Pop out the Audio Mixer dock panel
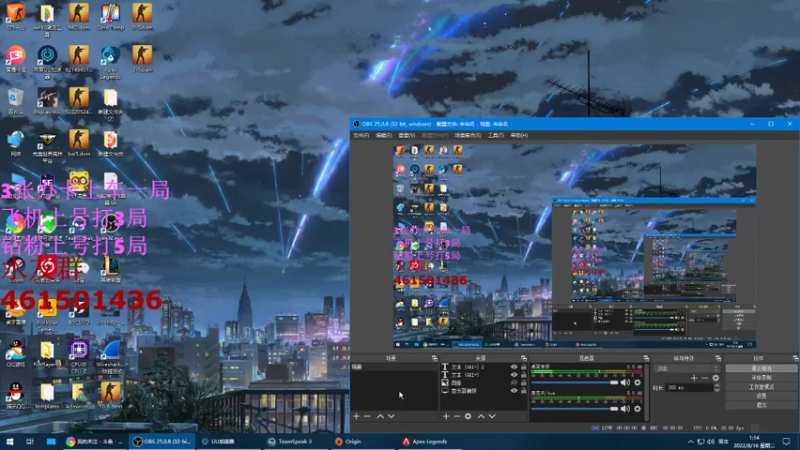This screenshot has width=800, height=450. [646, 359]
